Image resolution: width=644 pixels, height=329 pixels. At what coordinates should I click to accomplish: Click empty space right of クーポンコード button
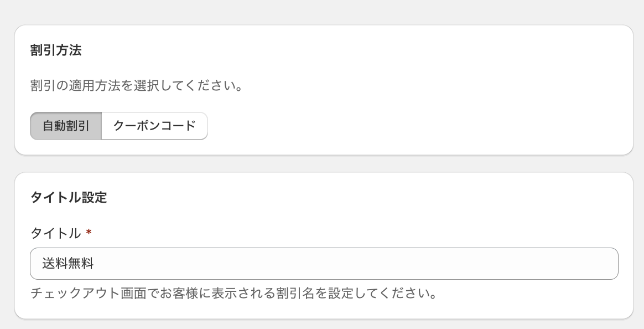click(x=387, y=126)
